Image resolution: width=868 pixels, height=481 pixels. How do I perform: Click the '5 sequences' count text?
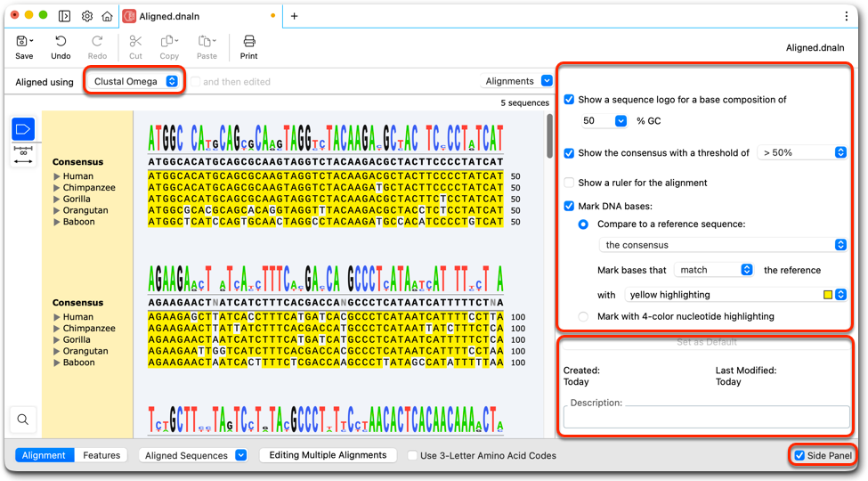pos(524,103)
